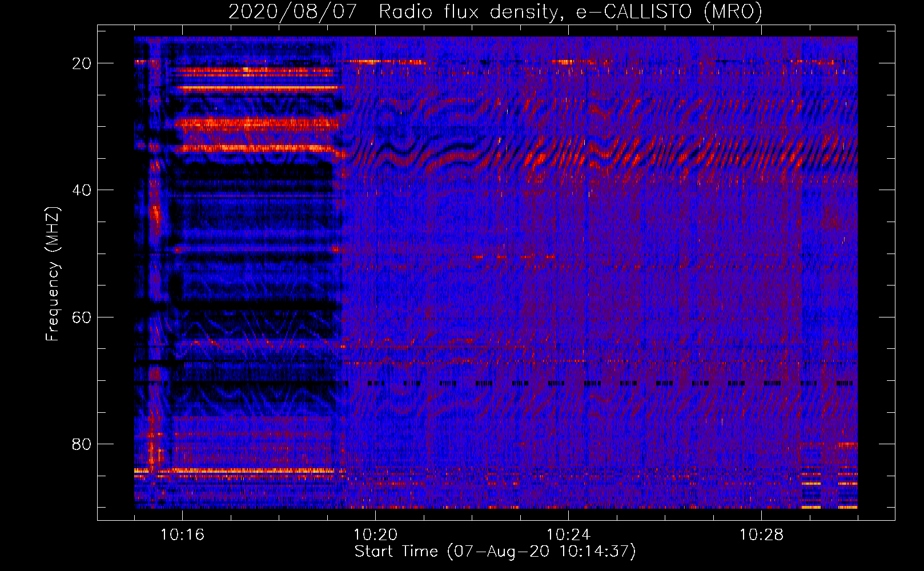
Task: Click the 10:24 time tick label
Action: (568, 535)
